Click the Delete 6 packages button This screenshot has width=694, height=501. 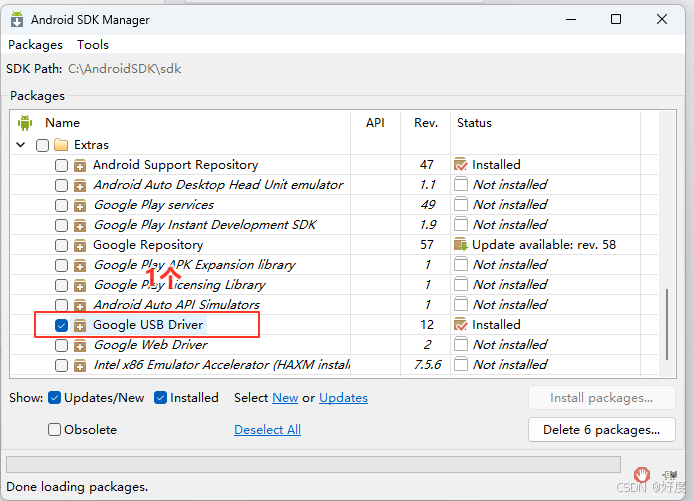(601, 430)
